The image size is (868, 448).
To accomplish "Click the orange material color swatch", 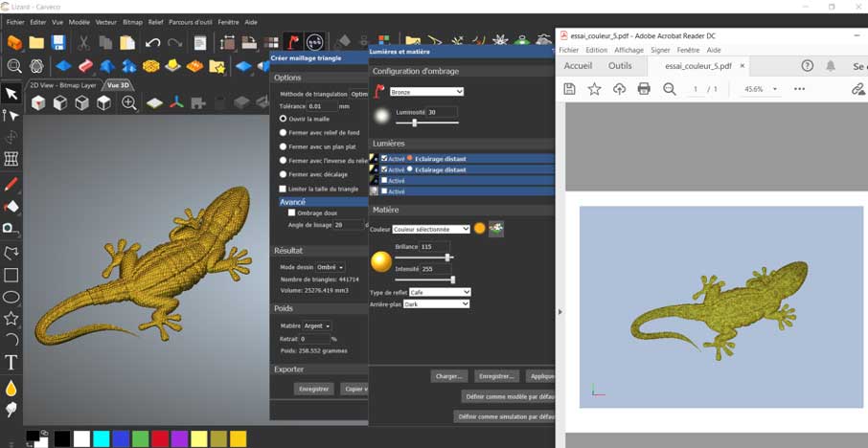I will pos(479,228).
